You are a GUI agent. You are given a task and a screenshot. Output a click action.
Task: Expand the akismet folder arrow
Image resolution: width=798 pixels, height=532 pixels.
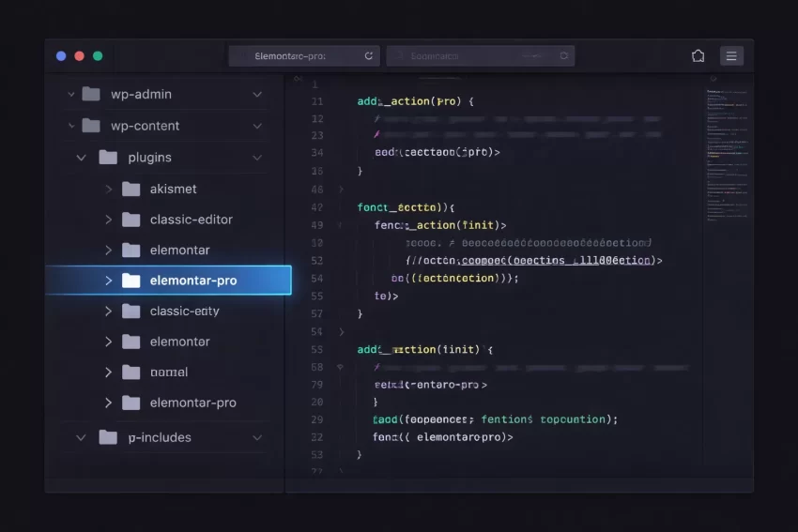[x=108, y=189]
